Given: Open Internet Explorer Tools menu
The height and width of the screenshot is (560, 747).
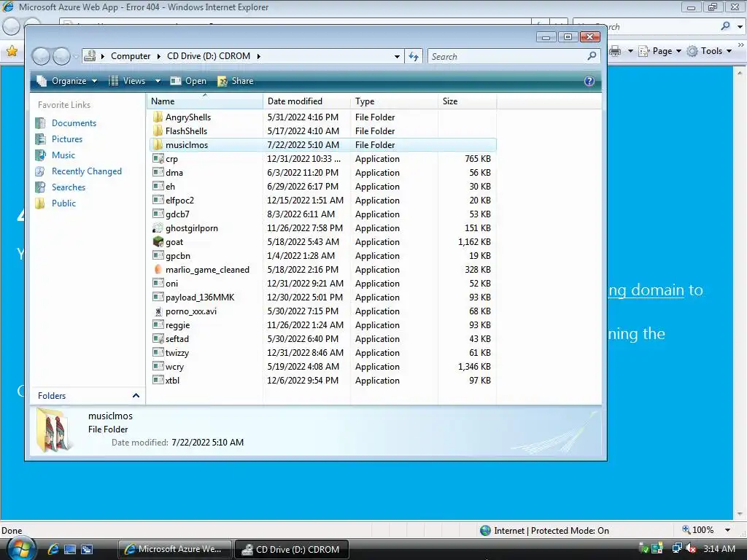Looking at the screenshot, I should pos(709,51).
